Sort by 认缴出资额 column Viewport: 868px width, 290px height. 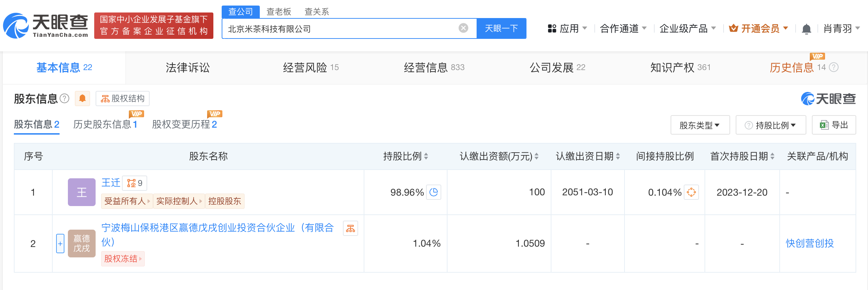[x=537, y=156]
